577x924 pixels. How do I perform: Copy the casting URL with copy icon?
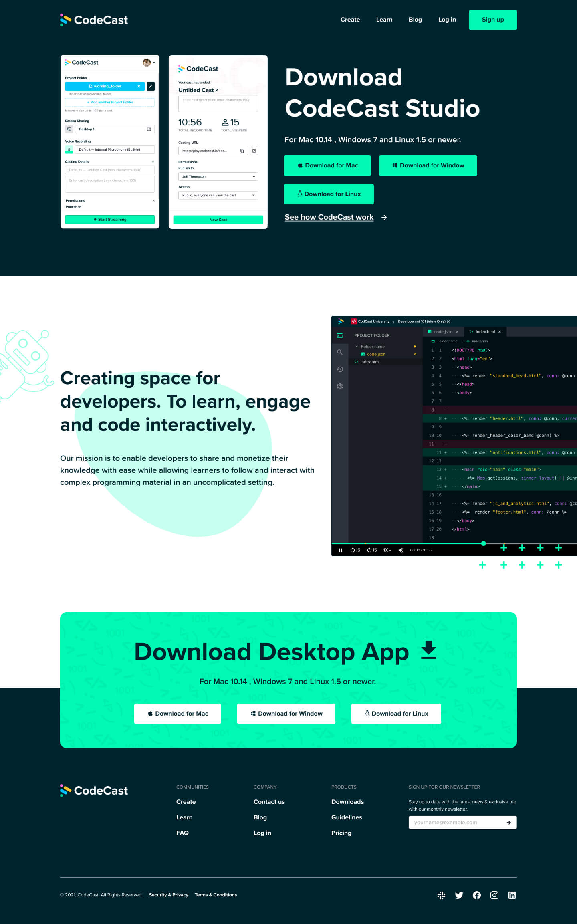[242, 151]
